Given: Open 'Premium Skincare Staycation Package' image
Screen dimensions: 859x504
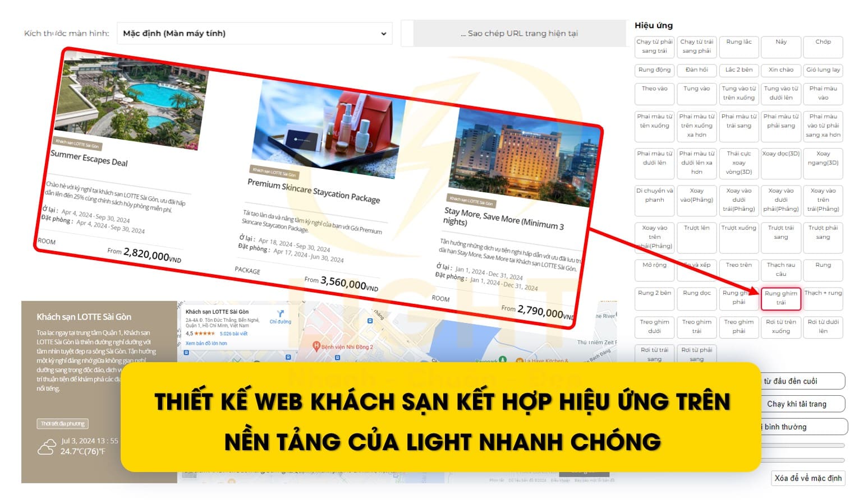Looking at the screenshot, I should click(329, 131).
